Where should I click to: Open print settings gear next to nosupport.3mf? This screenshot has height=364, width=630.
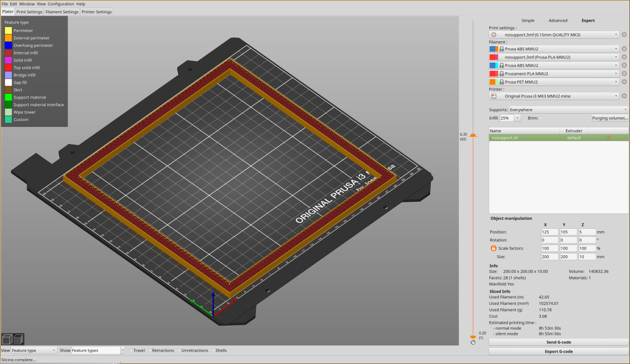(624, 35)
